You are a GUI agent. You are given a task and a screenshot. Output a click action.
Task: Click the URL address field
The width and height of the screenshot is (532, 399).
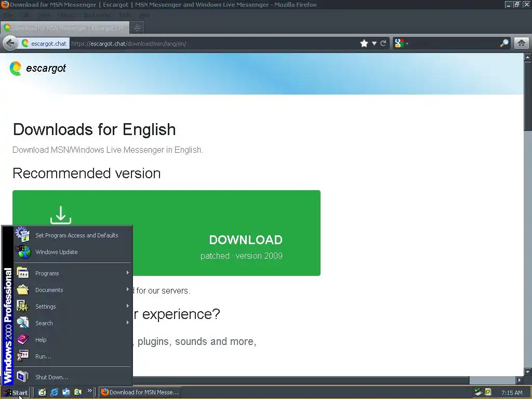click(214, 44)
